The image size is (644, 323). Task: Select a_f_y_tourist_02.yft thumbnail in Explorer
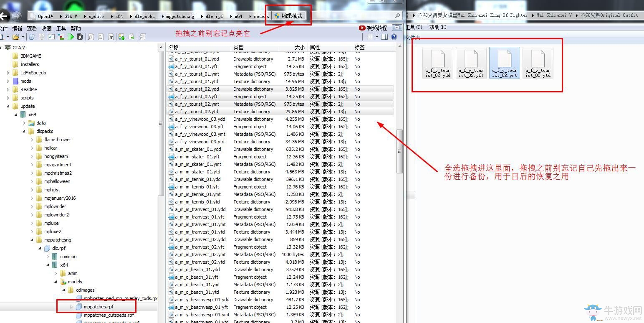point(471,63)
